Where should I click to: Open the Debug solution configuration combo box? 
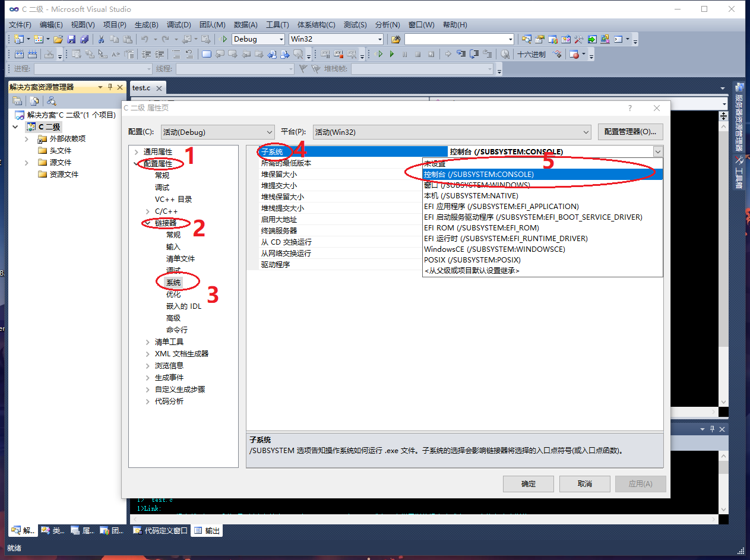(x=258, y=39)
